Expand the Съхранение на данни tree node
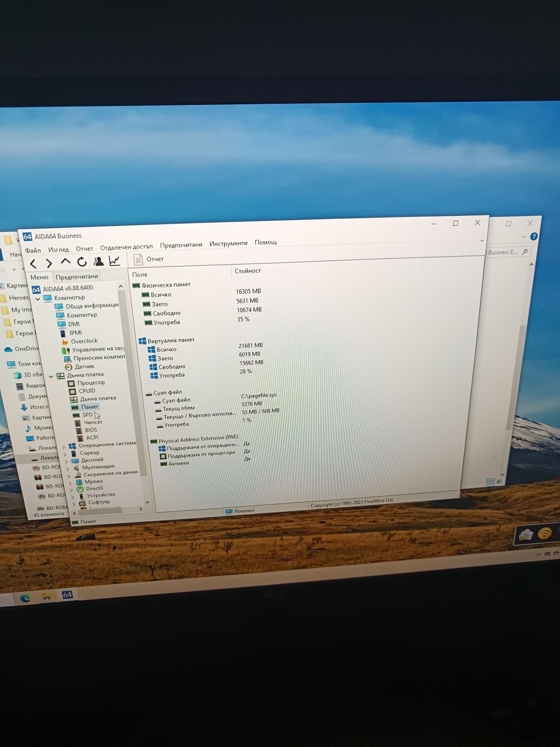560x747 pixels. click(69, 476)
